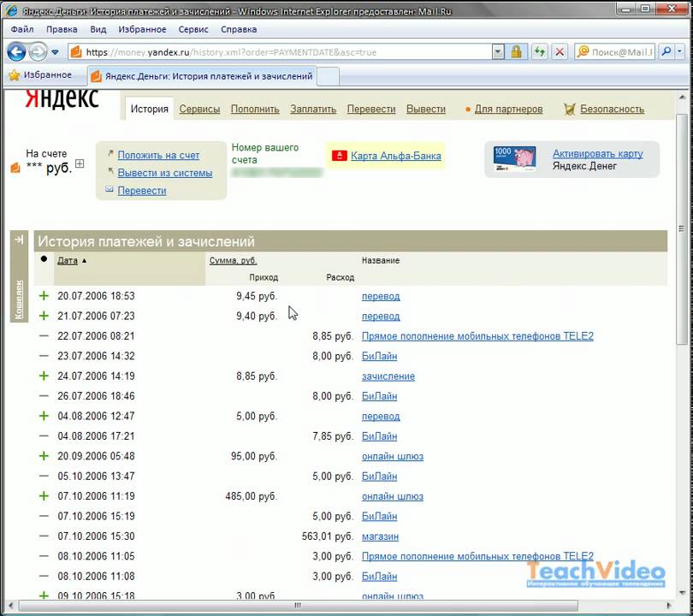Open the Карта Альфа-Банка link
This screenshot has height=616, width=693.
[396, 156]
